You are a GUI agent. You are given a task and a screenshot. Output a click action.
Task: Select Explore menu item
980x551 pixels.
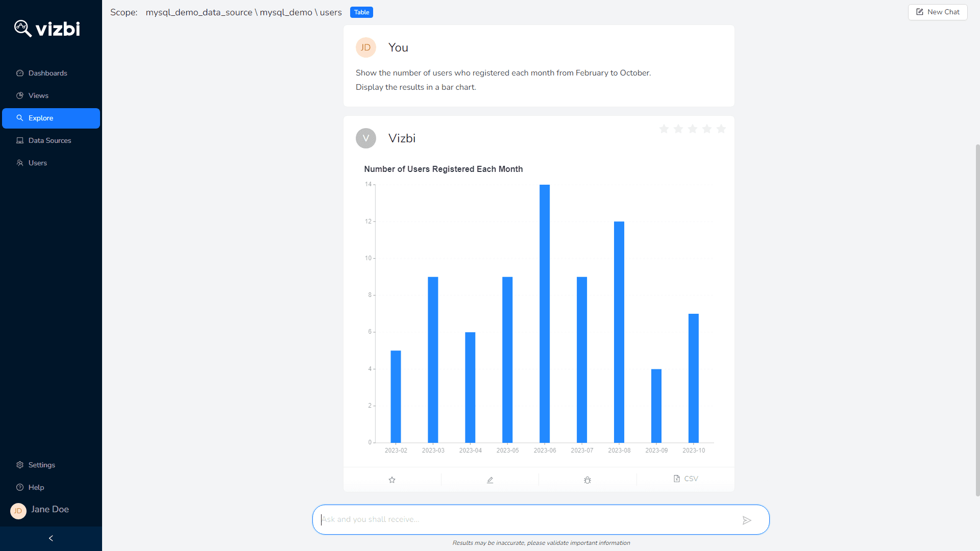click(x=51, y=118)
